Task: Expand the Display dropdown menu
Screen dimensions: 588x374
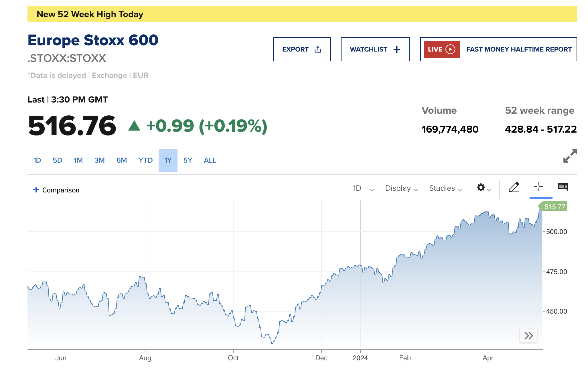Action: 401,188
